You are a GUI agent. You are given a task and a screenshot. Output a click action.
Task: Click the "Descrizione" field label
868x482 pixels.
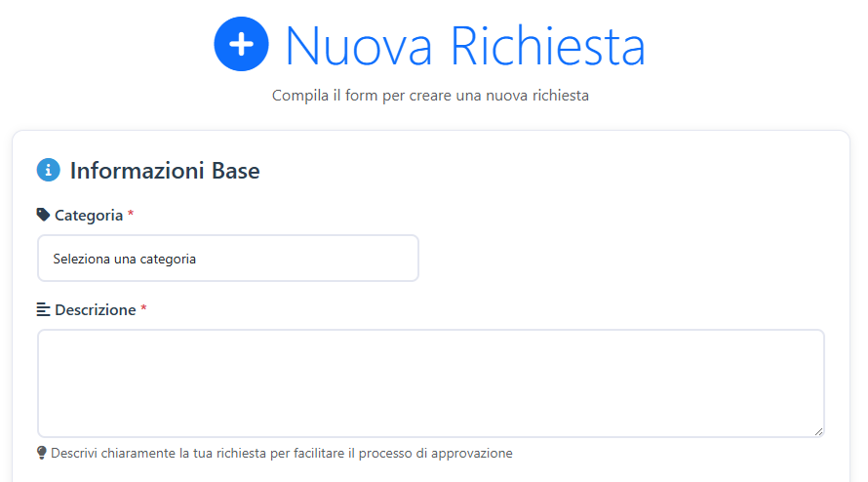[96, 310]
